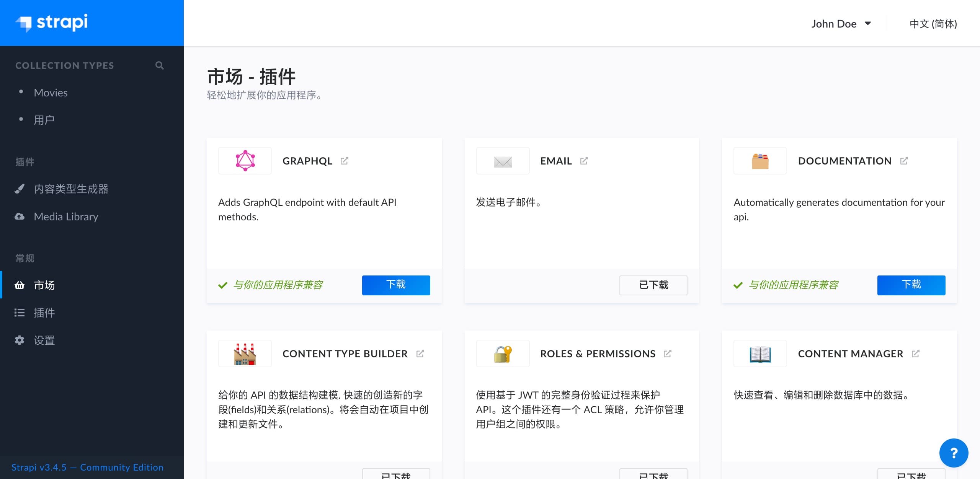The image size is (980, 479).
Task: Click external link icon beside DOCUMENTATION
Action: tap(904, 161)
